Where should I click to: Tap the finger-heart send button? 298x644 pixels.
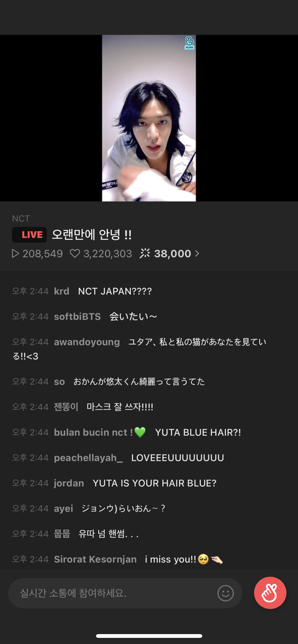(270, 593)
